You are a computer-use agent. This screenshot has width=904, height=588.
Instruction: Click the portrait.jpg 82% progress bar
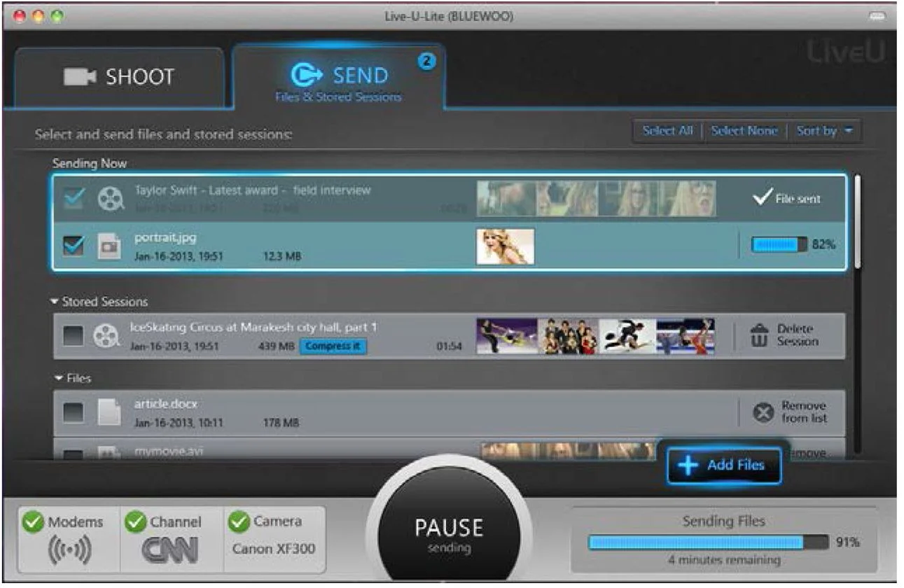pos(779,244)
